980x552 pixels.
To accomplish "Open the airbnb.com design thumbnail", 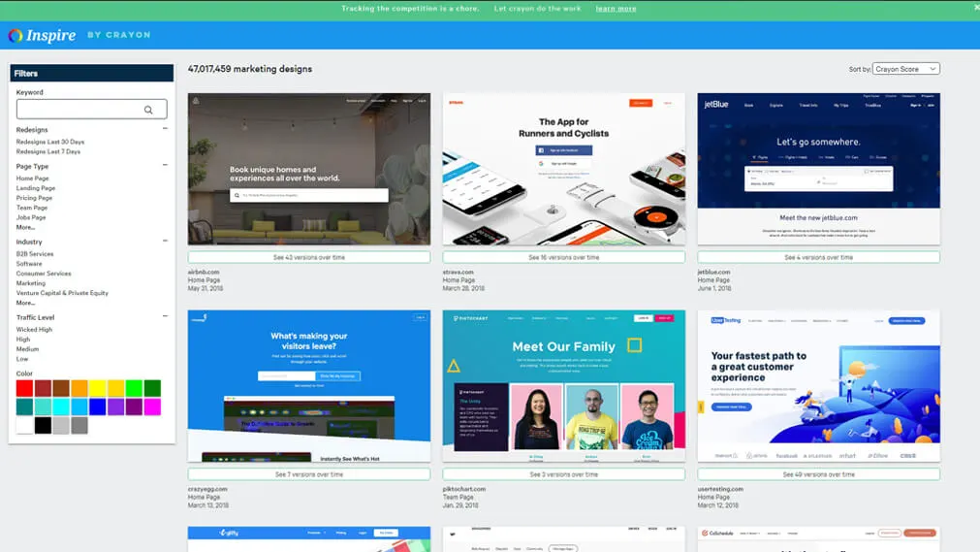I will [309, 169].
